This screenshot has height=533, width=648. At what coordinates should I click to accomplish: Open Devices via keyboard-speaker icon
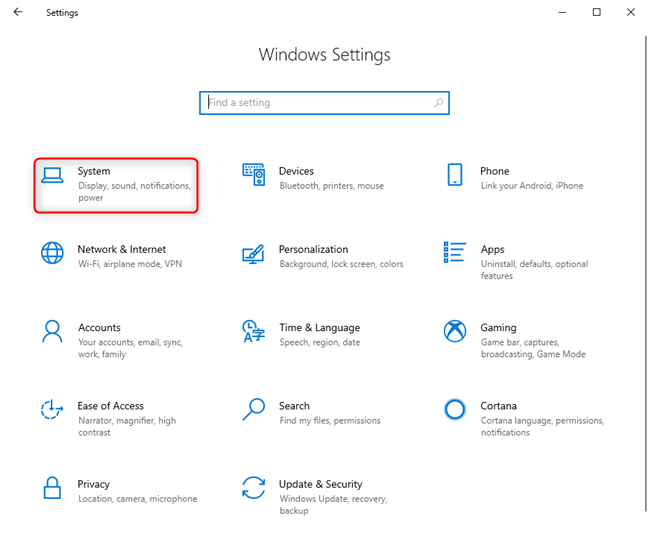(x=253, y=174)
